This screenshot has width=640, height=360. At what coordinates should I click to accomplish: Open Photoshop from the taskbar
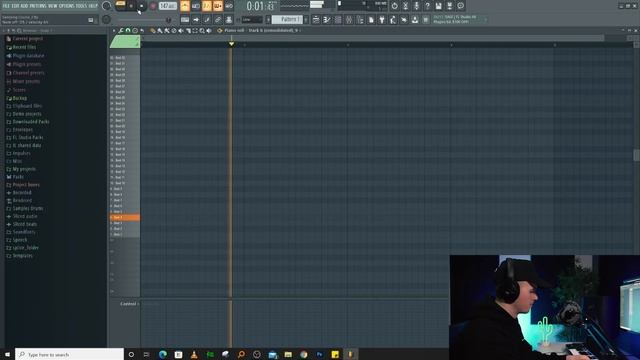point(319,354)
